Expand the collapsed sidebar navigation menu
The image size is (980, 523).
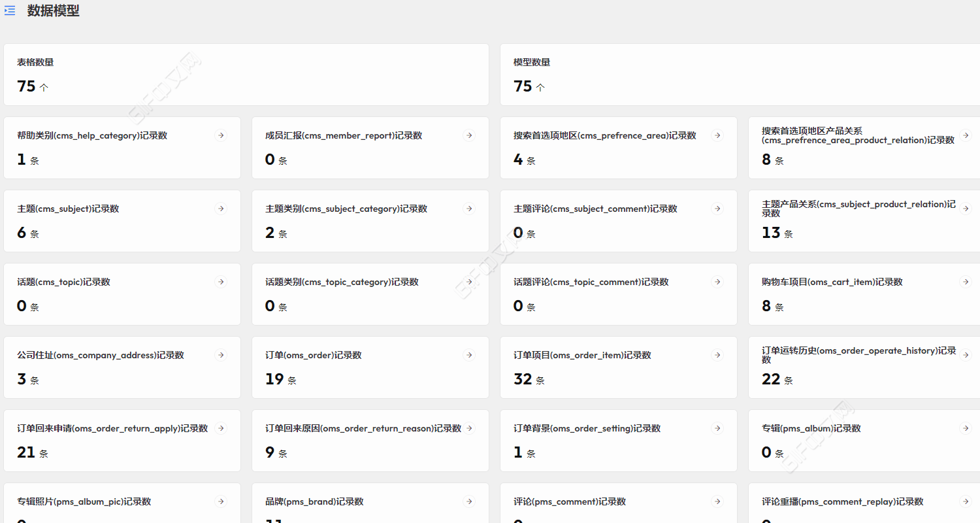[x=9, y=10]
